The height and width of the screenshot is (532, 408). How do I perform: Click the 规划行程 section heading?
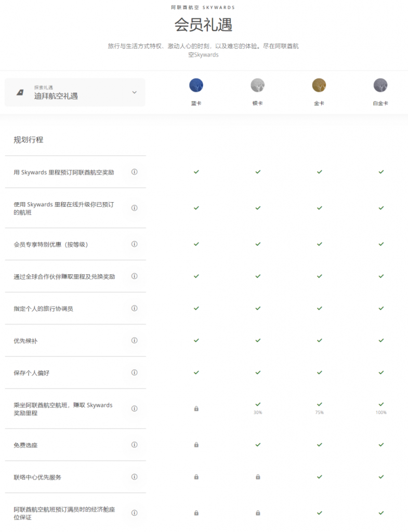coord(29,140)
